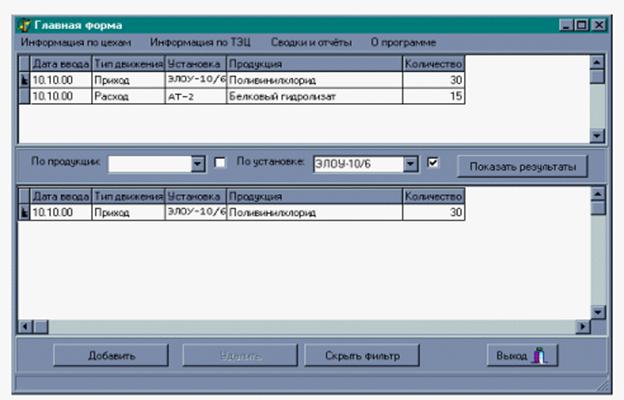Viewport: 624px width, 400px height.
Task: Click the Добавить button
Action: click(x=111, y=355)
